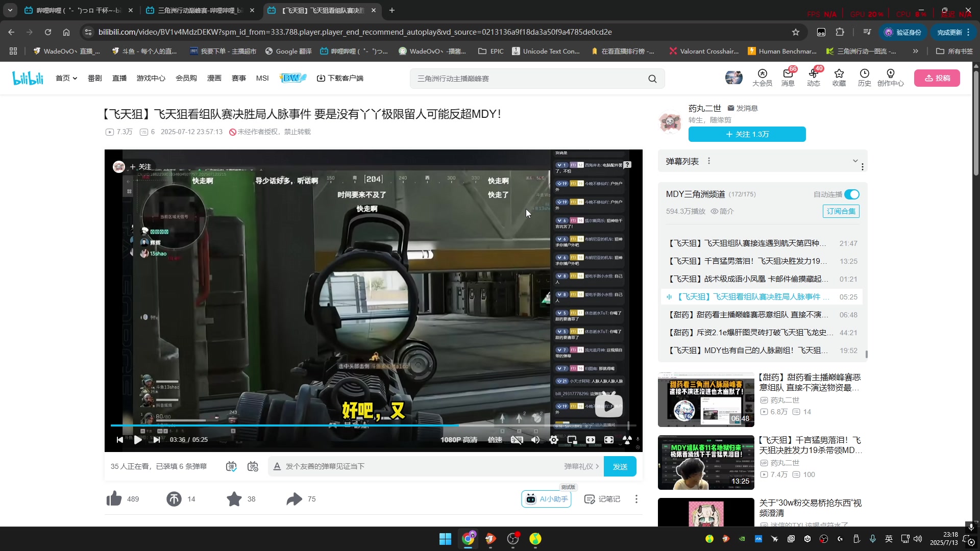Seek on the video progress bar
The height and width of the screenshot is (551, 980).
374,425
